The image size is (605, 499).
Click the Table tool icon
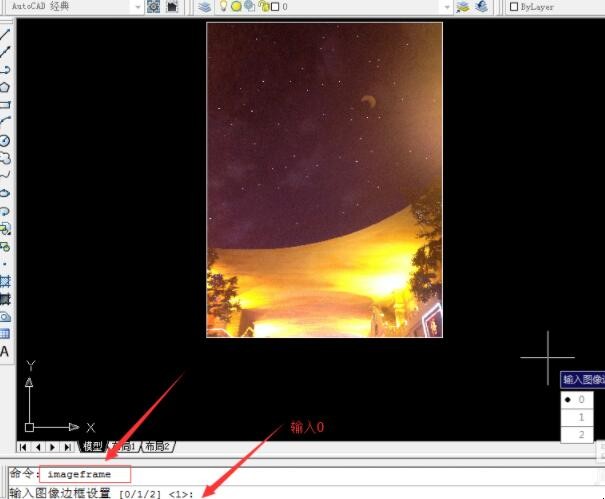(5, 334)
